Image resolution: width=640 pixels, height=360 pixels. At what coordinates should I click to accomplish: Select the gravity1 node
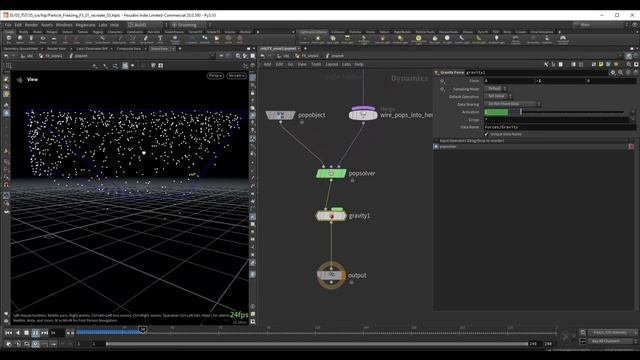(x=331, y=216)
